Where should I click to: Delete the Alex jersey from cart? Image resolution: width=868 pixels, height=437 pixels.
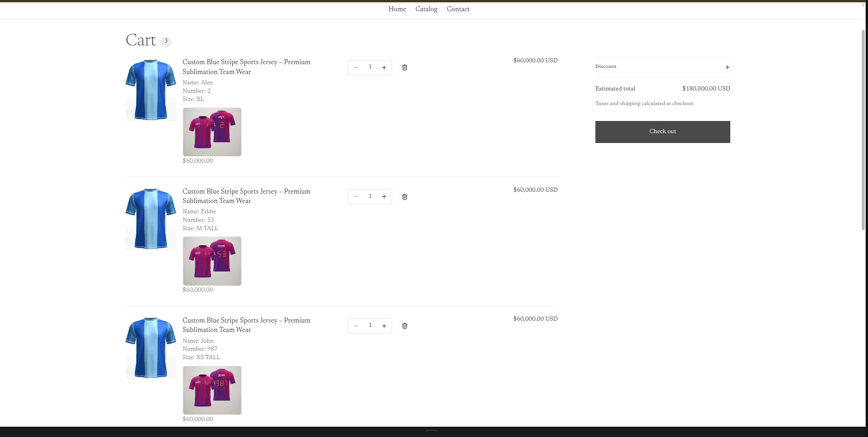(x=405, y=68)
